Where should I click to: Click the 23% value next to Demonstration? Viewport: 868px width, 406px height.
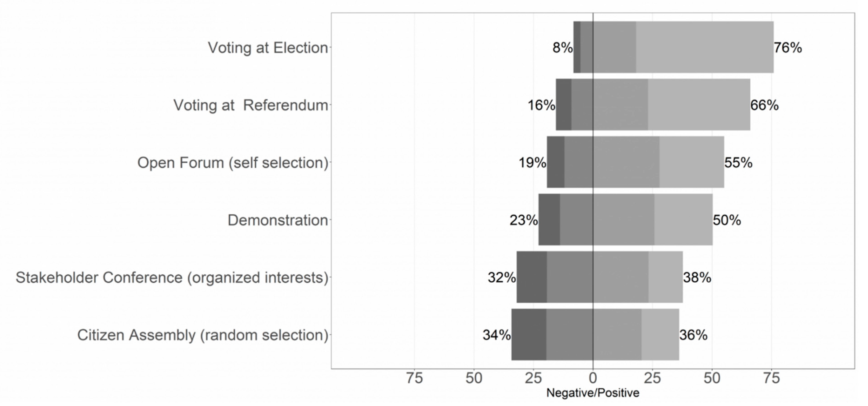coord(524,220)
